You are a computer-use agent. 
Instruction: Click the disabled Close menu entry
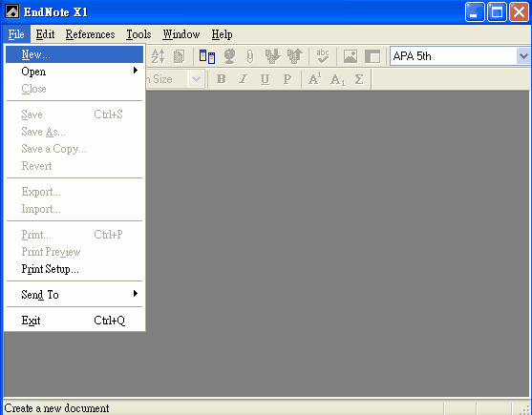click(x=74, y=89)
